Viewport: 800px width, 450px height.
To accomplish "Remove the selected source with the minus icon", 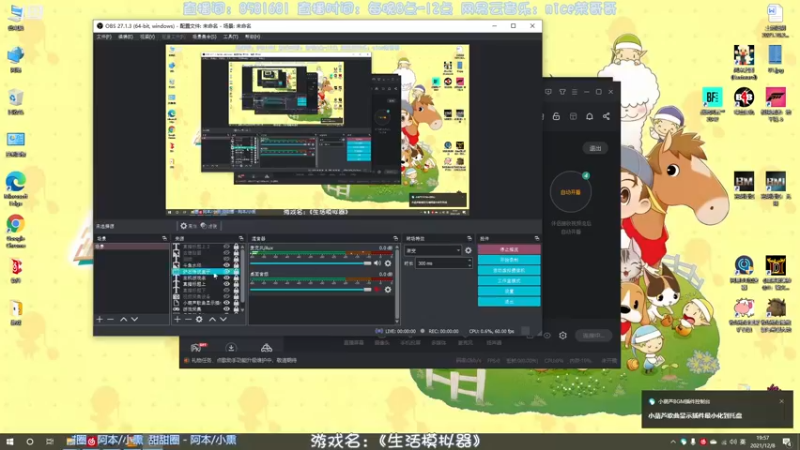I will 188,319.
